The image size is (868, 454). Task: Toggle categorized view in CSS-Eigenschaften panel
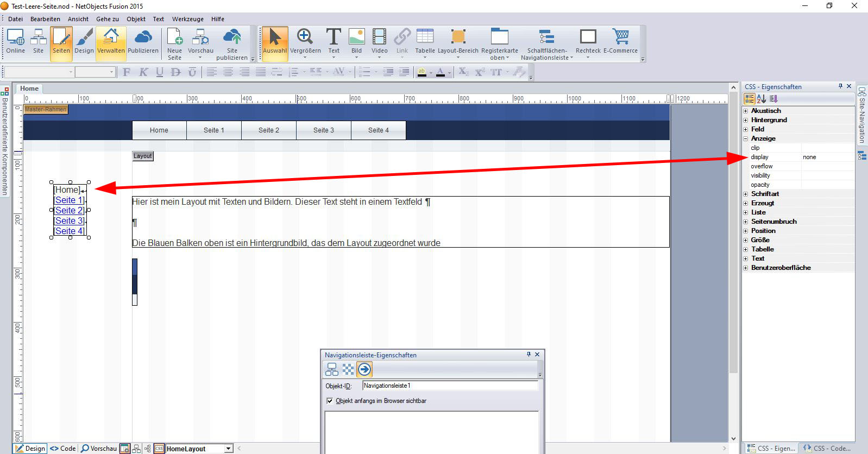pyautogui.click(x=750, y=99)
